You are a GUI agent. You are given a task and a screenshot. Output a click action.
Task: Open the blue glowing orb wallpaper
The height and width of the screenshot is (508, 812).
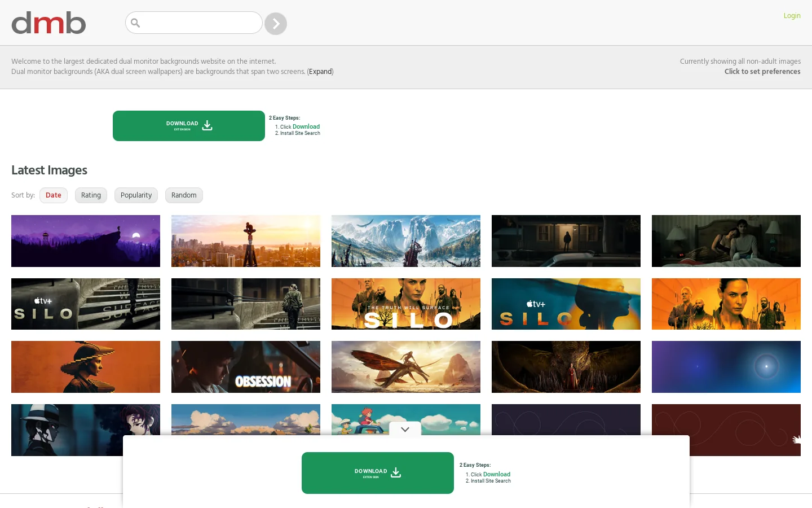(x=726, y=367)
